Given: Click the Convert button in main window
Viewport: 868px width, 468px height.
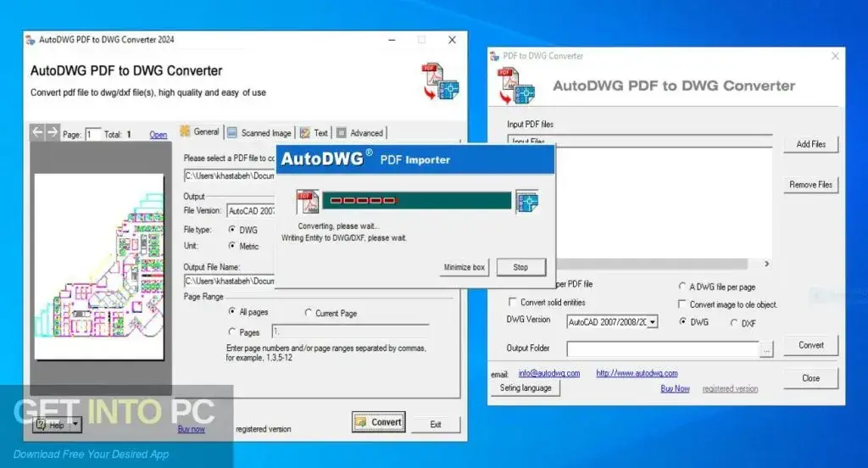Looking at the screenshot, I should [379, 422].
